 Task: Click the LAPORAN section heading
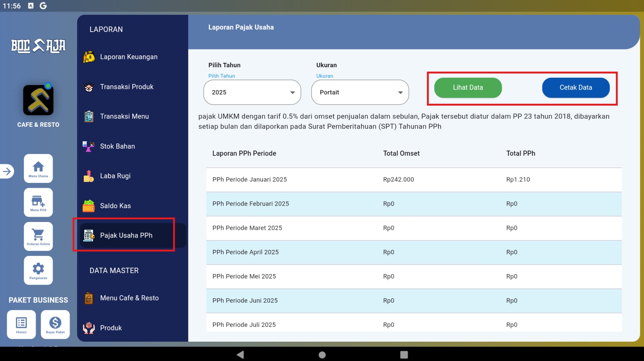(x=106, y=29)
